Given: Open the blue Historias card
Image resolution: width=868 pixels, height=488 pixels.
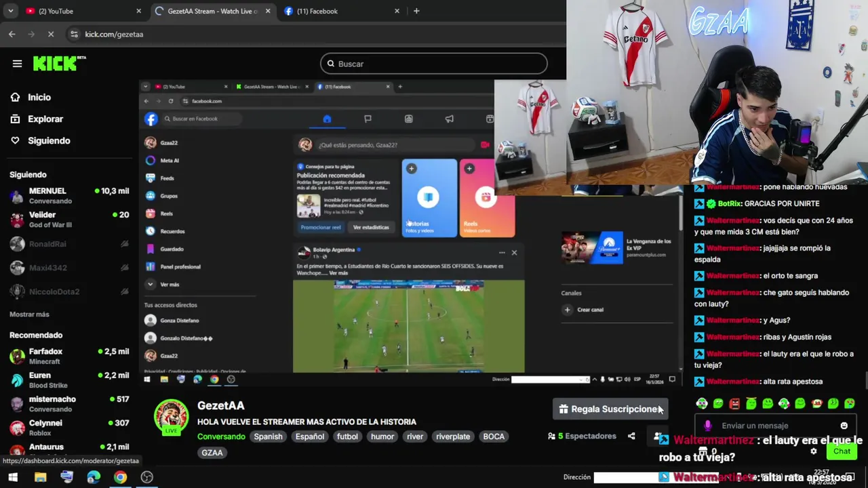Looking at the screenshot, I should (x=429, y=198).
